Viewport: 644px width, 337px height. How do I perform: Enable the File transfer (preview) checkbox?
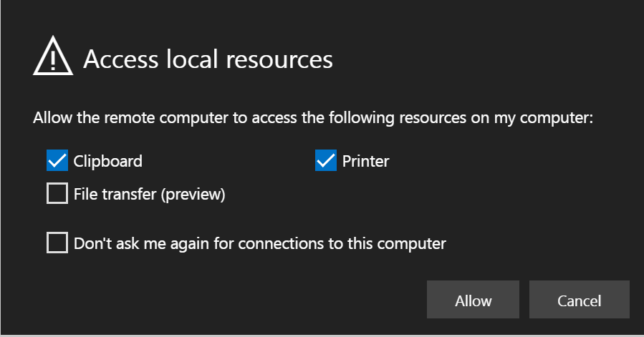pyautogui.click(x=57, y=193)
